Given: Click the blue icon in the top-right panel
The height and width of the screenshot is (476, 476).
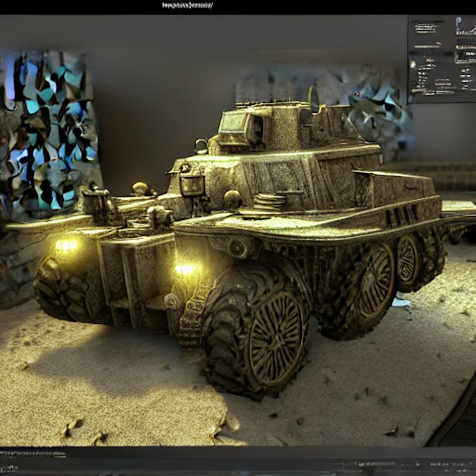Looking at the screenshot, I should [458, 20].
